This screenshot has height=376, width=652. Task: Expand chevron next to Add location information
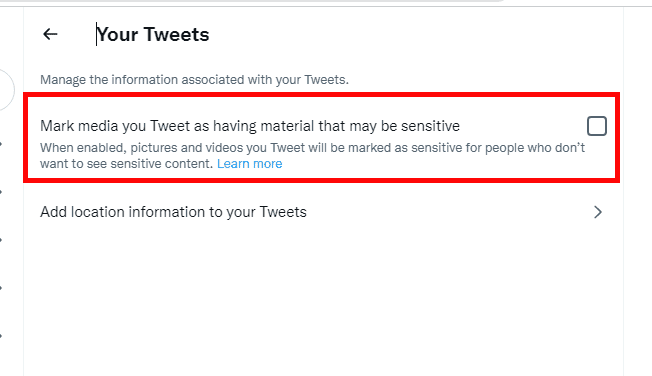598,212
